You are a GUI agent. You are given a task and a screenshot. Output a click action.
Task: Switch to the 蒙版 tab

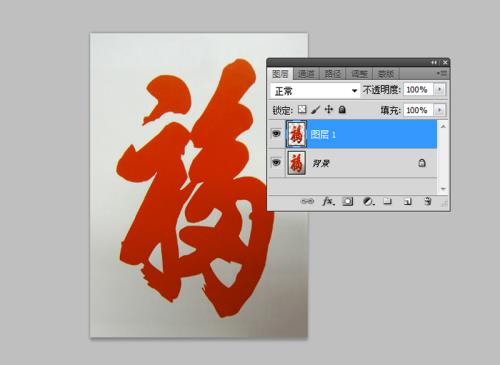[x=386, y=74]
